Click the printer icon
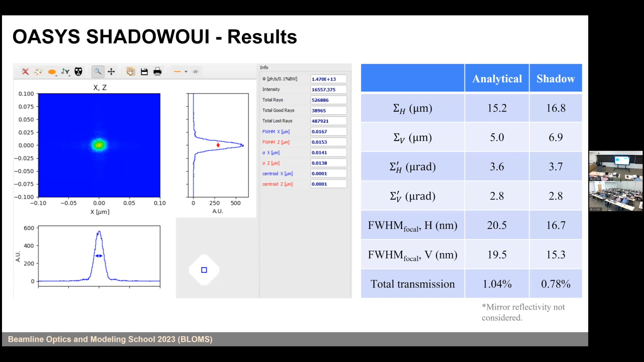Viewport: 644px width, 362px height. coord(158,71)
